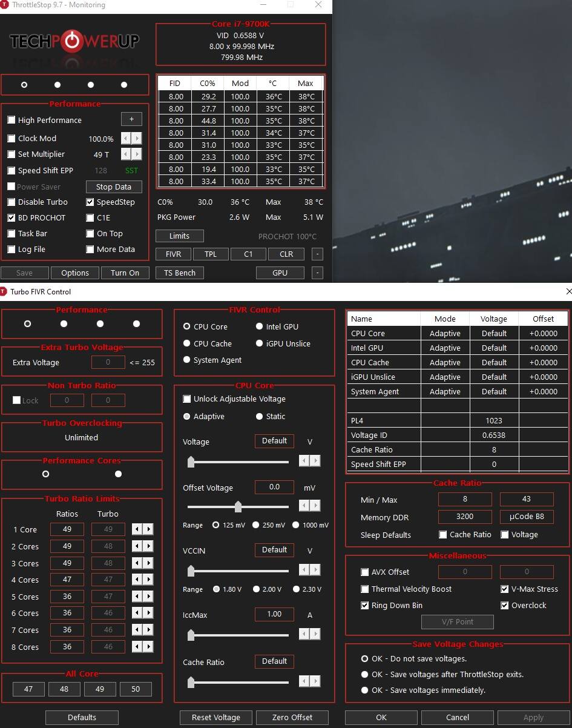
Task: Increase 8 Cores turbo ratio arrow
Action: point(148,647)
